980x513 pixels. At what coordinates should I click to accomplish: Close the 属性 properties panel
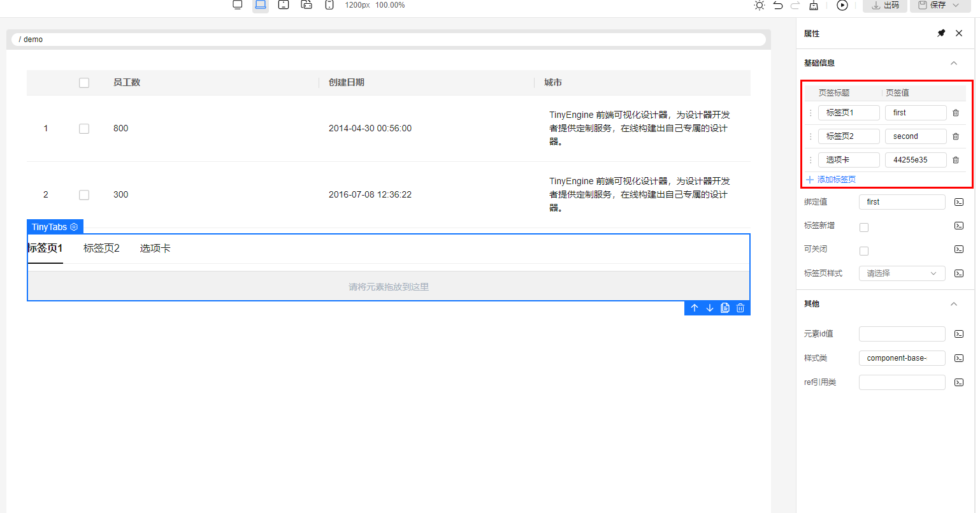click(959, 33)
